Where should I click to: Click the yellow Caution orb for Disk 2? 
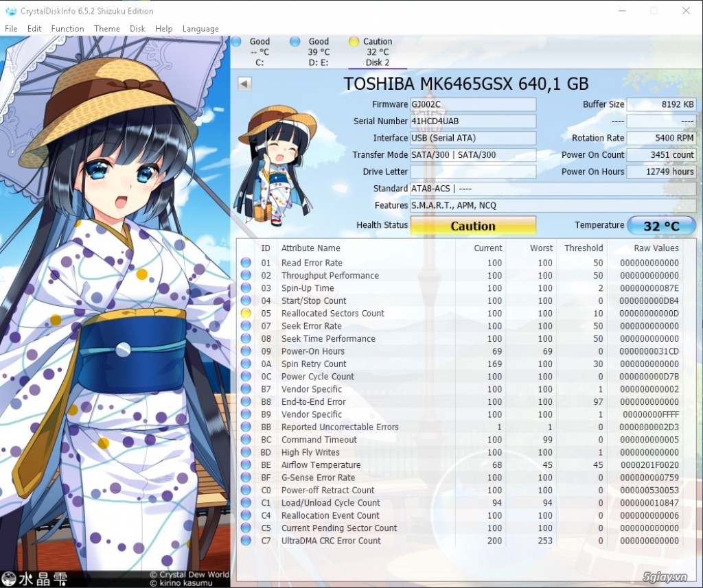[354, 42]
